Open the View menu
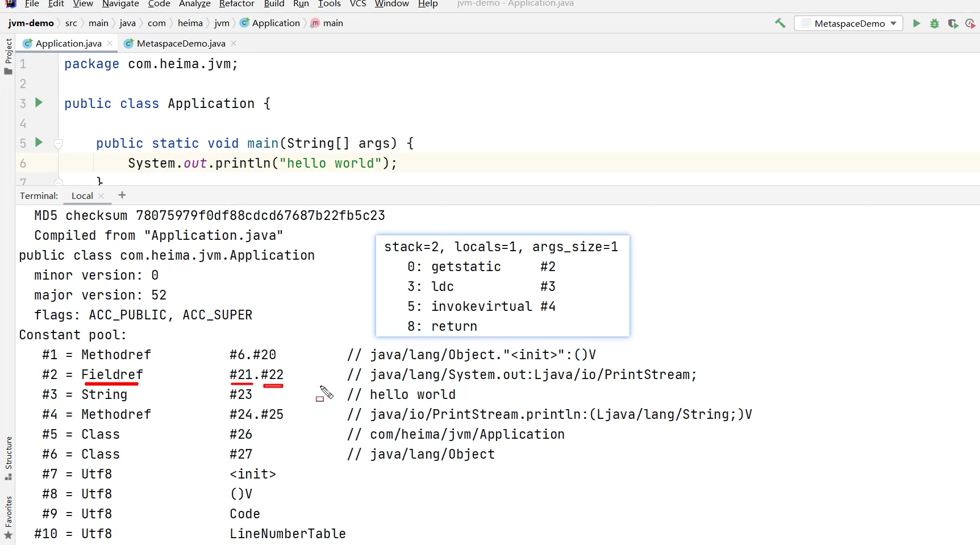The height and width of the screenshot is (545, 980). pyautogui.click(x=83, y=4)
